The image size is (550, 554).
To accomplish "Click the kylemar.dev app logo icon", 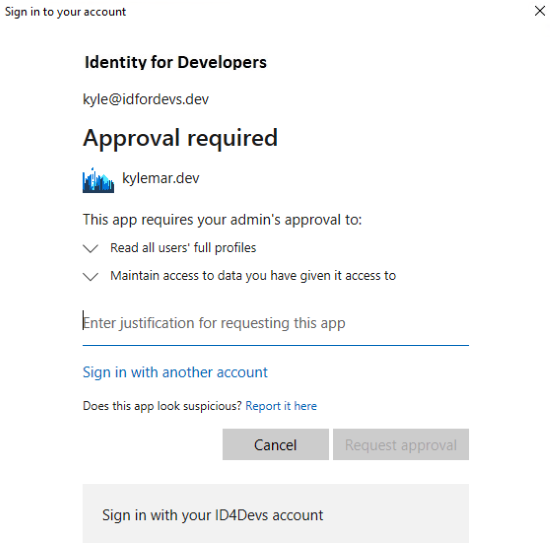I will [x=98, y=180].
